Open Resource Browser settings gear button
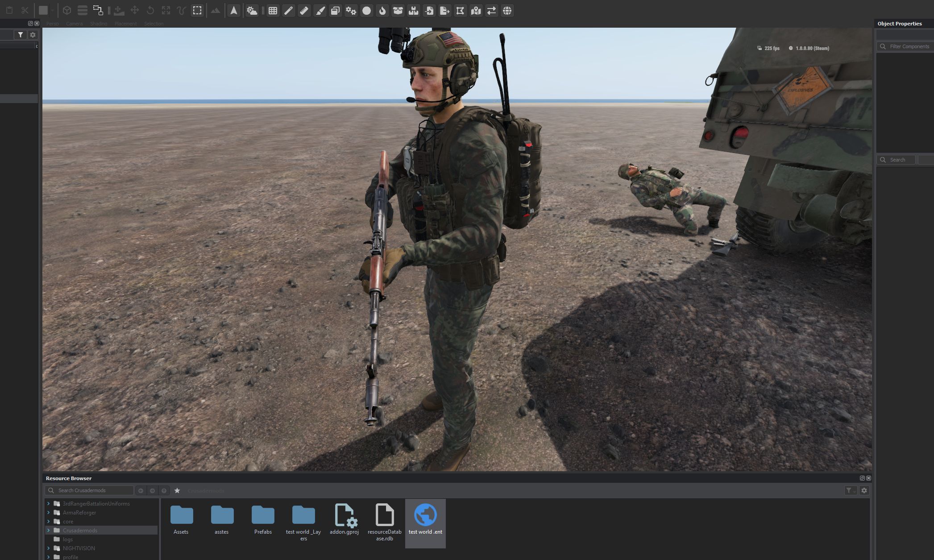Viewport: 934px width, 560px height. (864, 490)
